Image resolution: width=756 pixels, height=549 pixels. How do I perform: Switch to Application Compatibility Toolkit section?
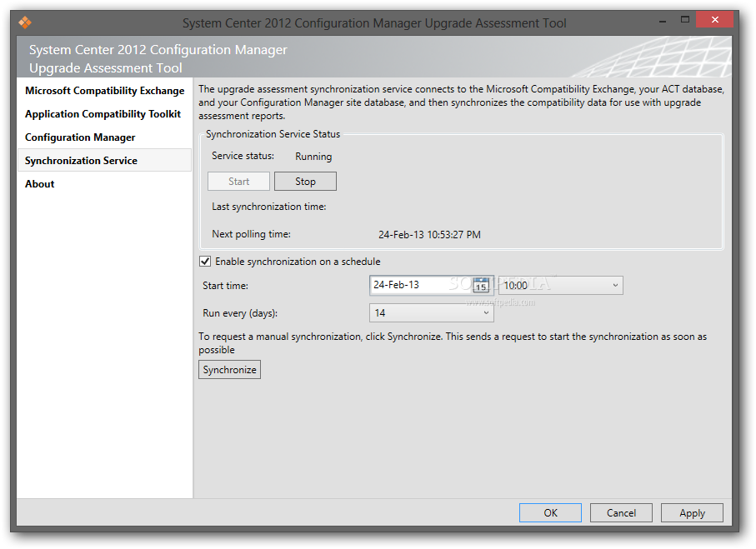tap(103, 114)
